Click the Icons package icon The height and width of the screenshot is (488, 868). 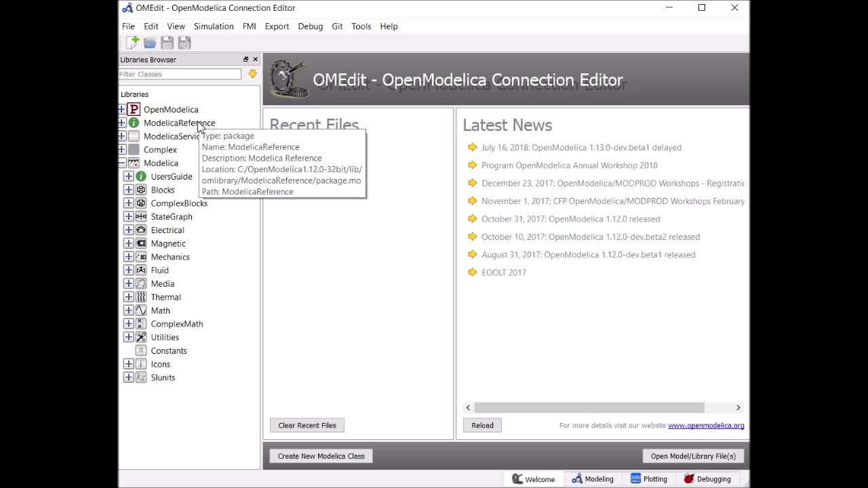(141, 364)
